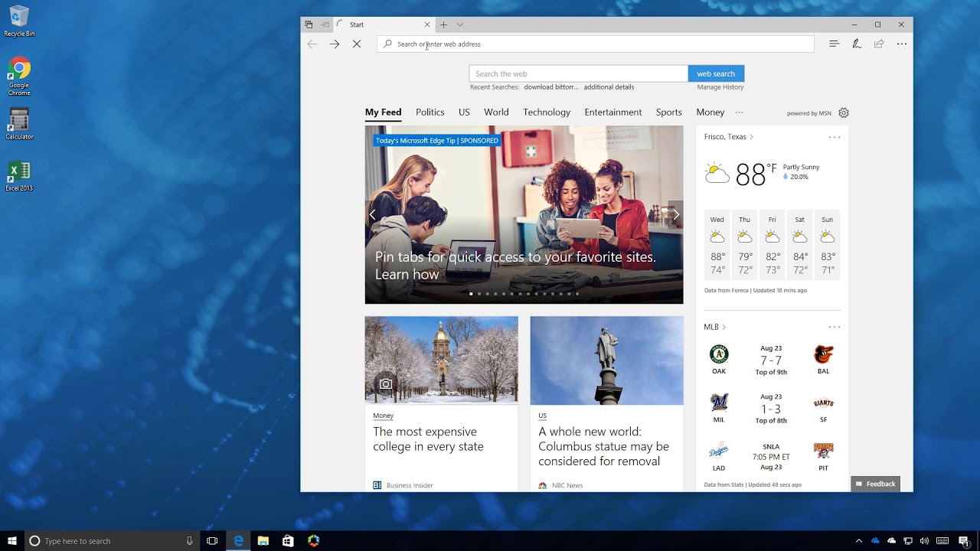980x551 pixels.
Task: Open Google Chrome desktop shortcut
Action: pos(19,69)
